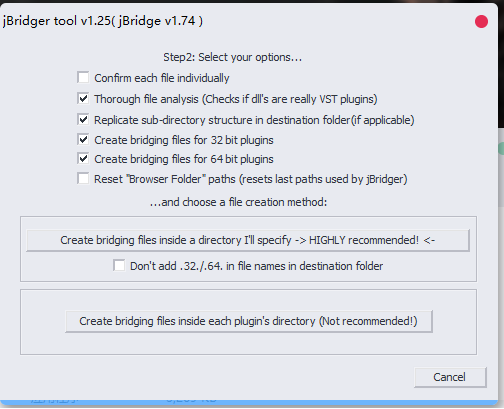Check the Reset "Browser Folder" paths box
The width and height of the screenshot is (504, 409).
83,179
